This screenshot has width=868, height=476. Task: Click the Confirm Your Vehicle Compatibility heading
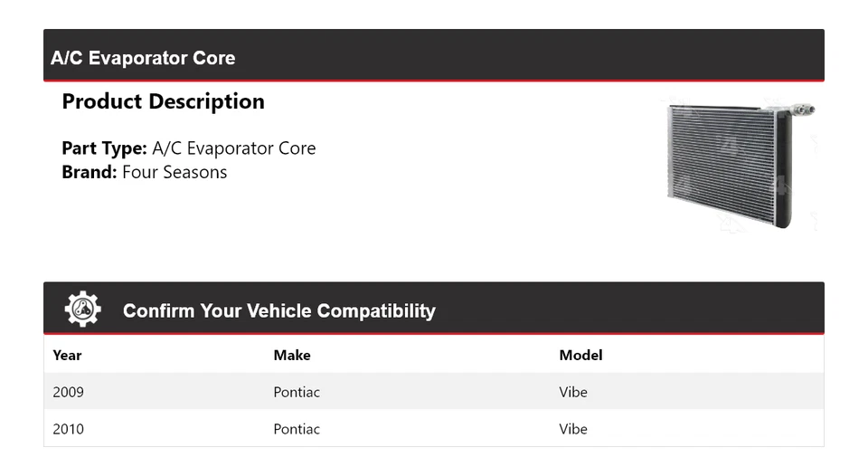point(278,311)
